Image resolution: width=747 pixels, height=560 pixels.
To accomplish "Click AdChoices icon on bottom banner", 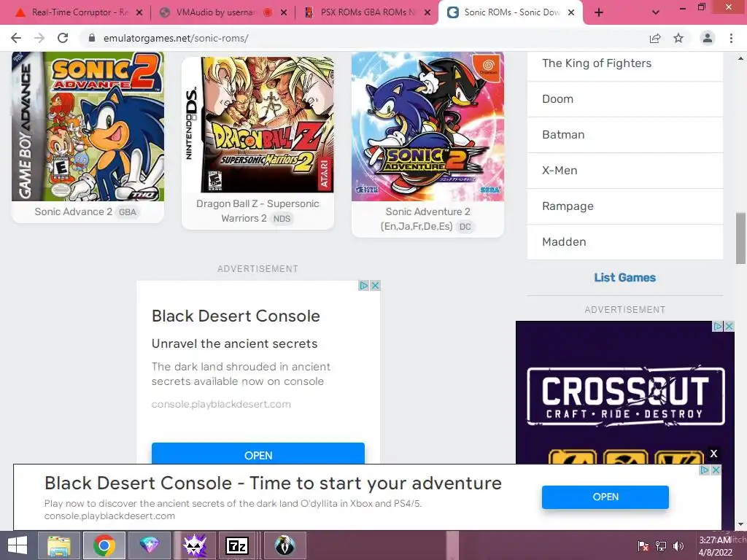I will [705, 470].
